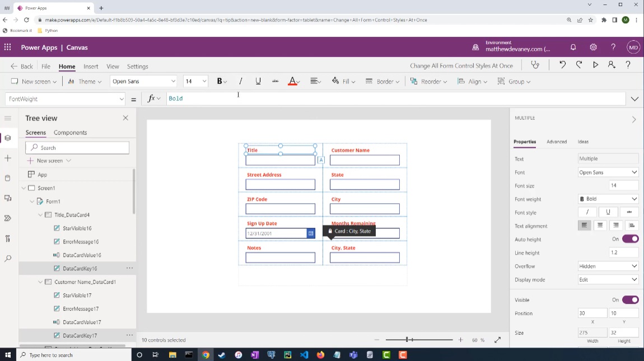Switch to the Advanced tab
The height and width of the screenshot is (361, 644).
click(x=557, y=142)
